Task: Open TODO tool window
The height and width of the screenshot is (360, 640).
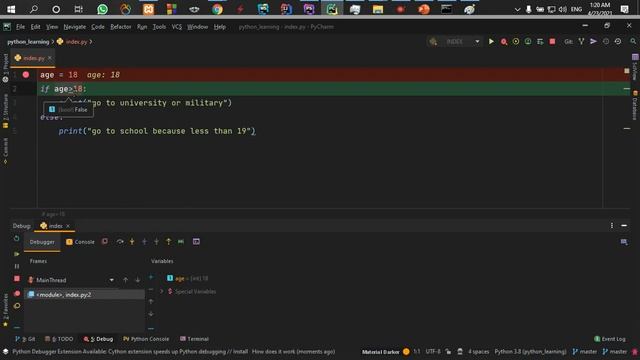Action: pyautogui.click(x=59, y=339)
